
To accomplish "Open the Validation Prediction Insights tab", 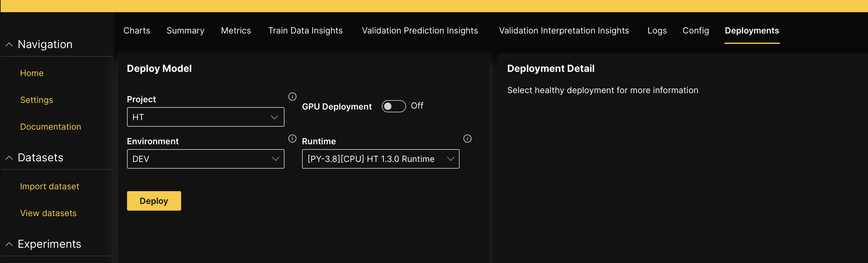I will (419, 30).
